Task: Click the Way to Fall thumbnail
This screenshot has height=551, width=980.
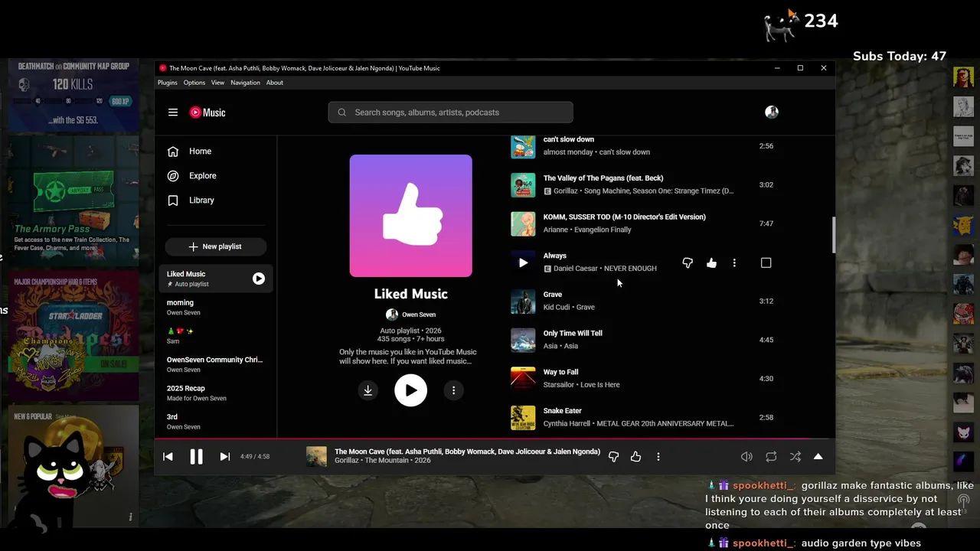Action: pos(523,379)
